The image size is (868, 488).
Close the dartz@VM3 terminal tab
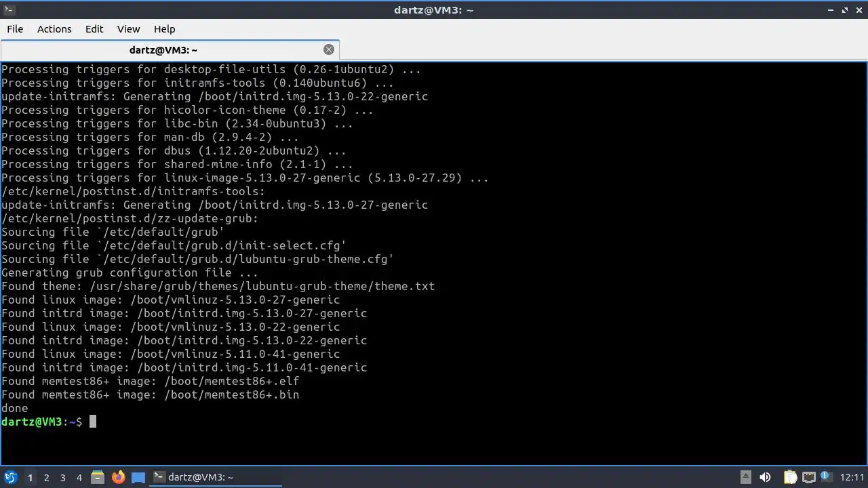tap(329, 49)
